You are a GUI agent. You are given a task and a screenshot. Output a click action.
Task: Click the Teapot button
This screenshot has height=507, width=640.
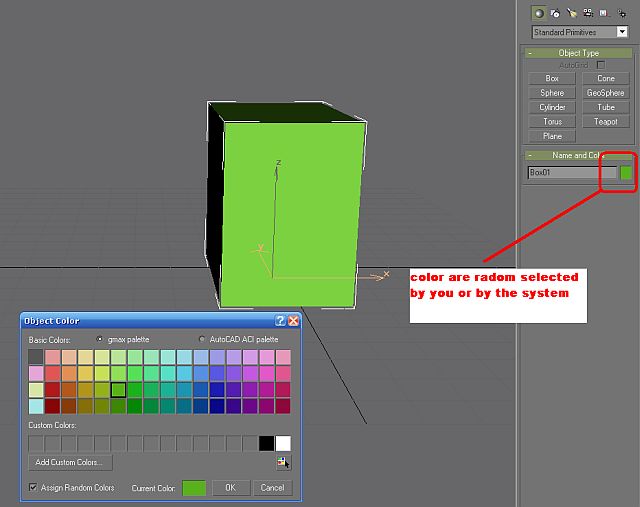(606, 122)
